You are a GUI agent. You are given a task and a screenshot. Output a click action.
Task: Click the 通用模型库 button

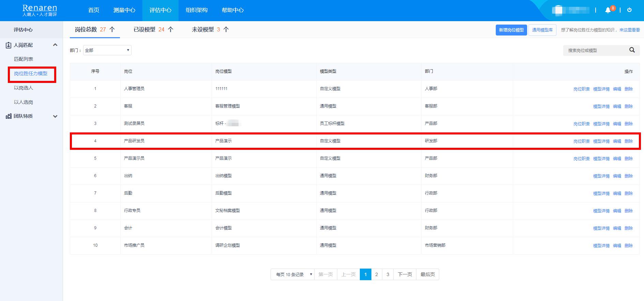point(542,30)
